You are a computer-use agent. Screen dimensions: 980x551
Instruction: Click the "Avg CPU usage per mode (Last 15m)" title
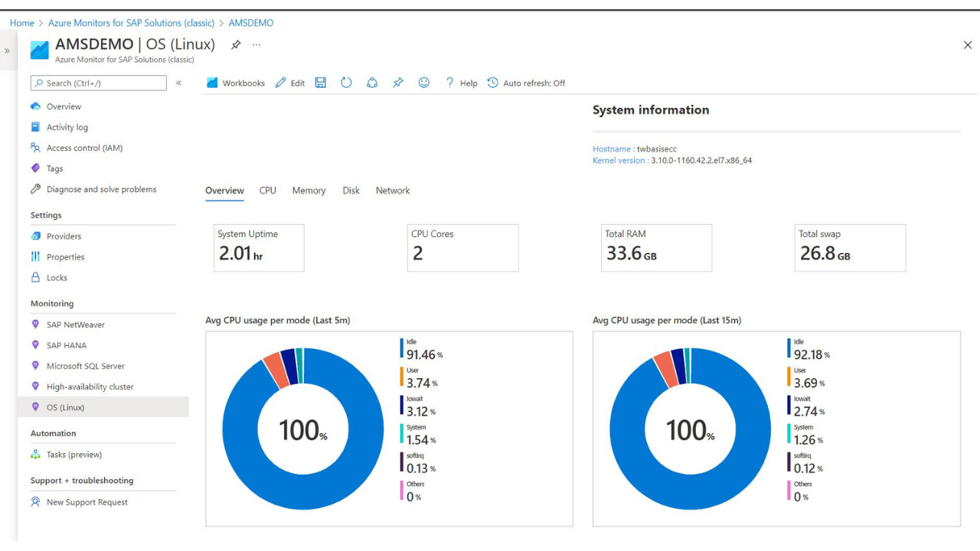[667, 321]
